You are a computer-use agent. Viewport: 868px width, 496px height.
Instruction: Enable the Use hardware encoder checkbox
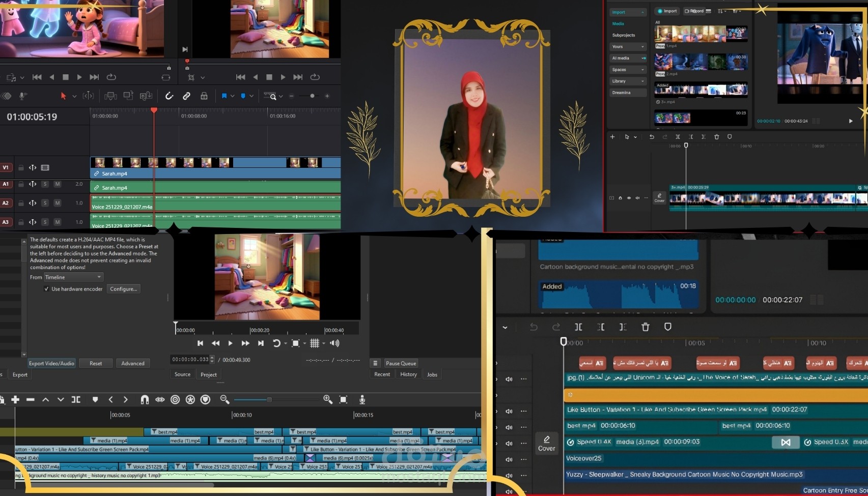click(46, 288)
